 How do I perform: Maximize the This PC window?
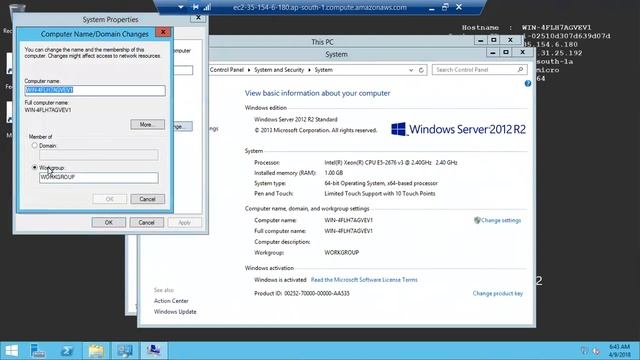[493, 40]
